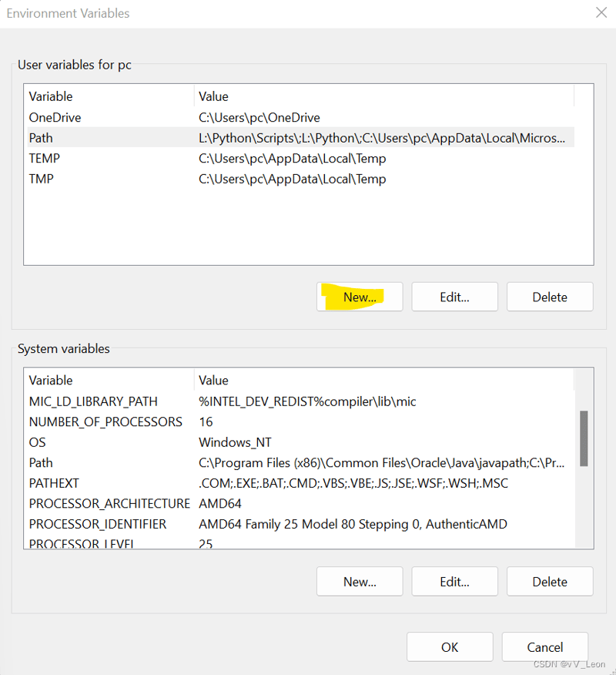The width and height of the screenshot is (616, 675).
Task: Click the system variables scrollbar thumb
Action: [x=584, y=438]
